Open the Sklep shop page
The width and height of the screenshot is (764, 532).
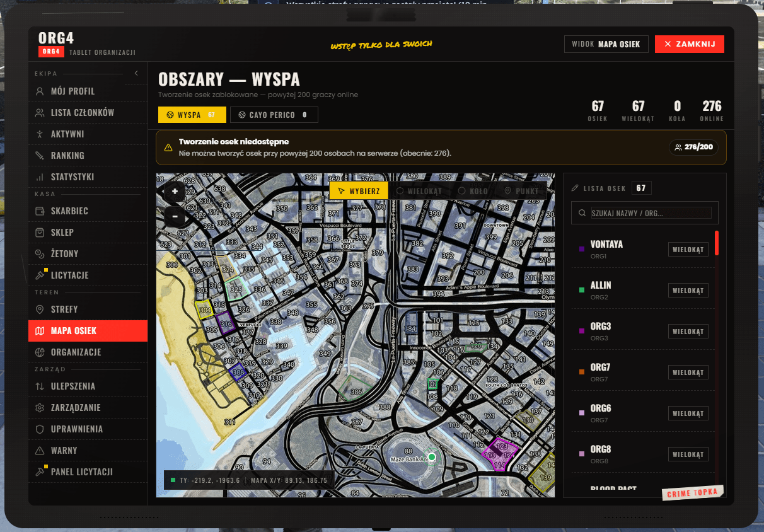point(88,233)
